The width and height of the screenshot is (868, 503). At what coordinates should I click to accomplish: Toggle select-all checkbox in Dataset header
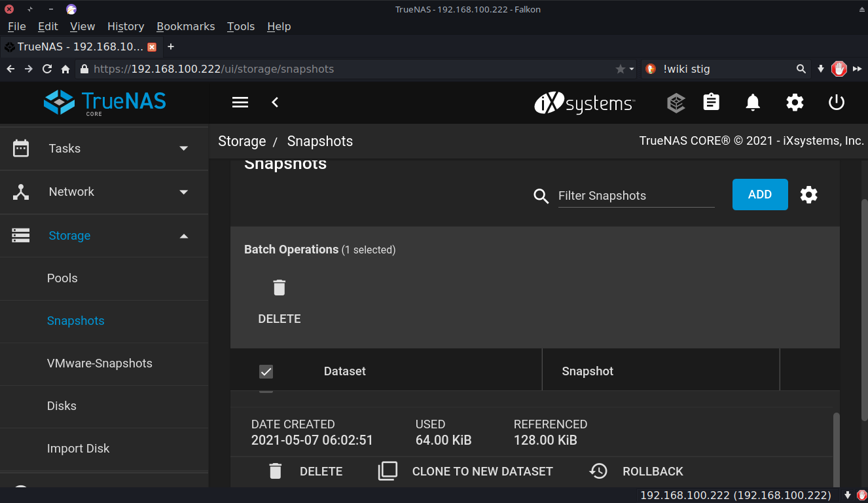[266, 371]
